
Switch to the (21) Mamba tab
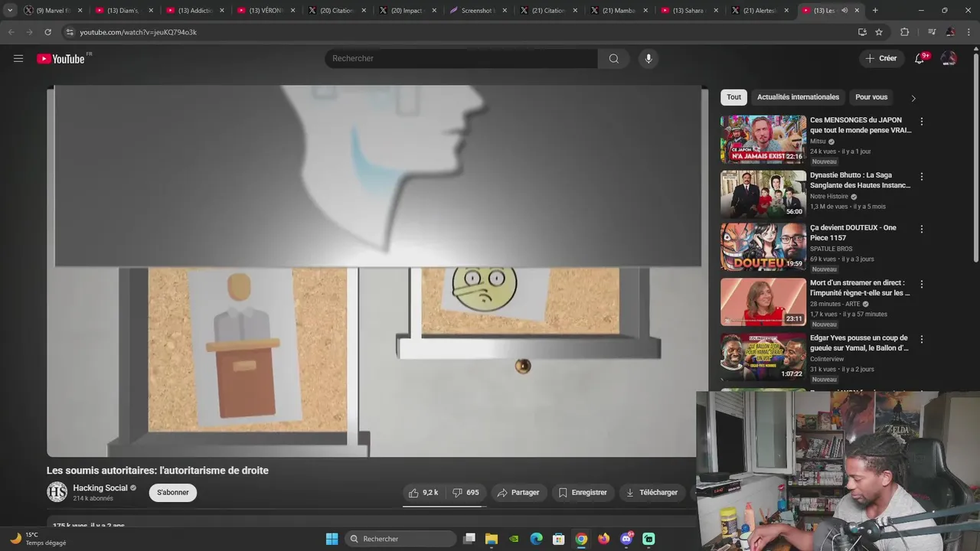click(619, 10)
